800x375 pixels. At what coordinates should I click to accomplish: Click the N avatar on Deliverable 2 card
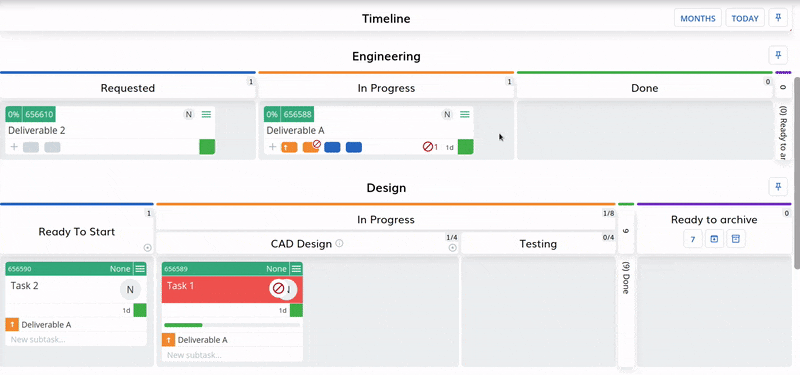189,114
